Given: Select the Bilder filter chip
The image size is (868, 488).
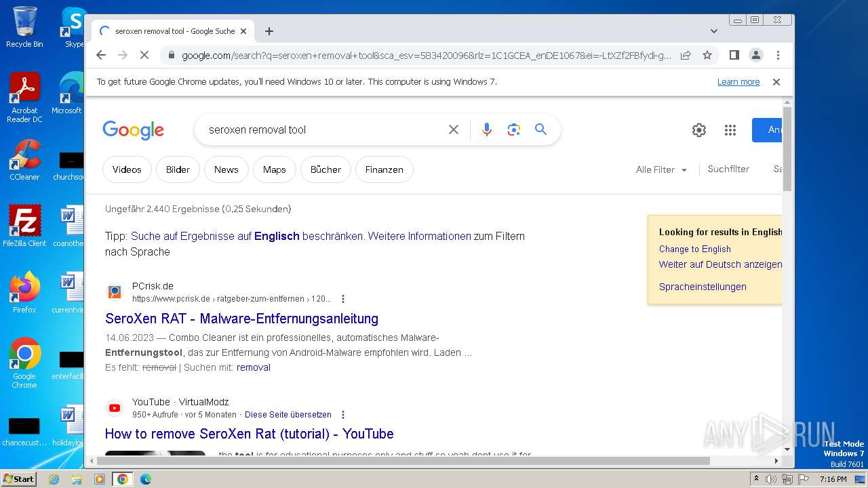Looking at the screenshot, I should pyautogui.click(x=178, y=169).
